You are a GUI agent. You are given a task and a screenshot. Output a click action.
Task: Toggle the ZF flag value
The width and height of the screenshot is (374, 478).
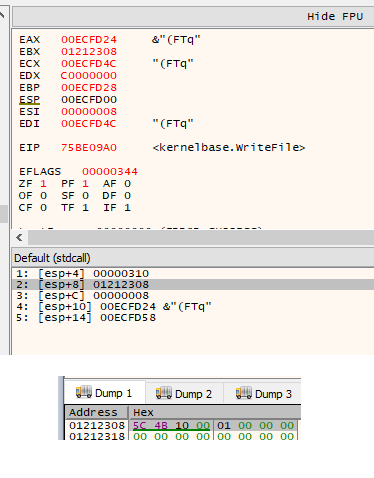coord(43,184)
